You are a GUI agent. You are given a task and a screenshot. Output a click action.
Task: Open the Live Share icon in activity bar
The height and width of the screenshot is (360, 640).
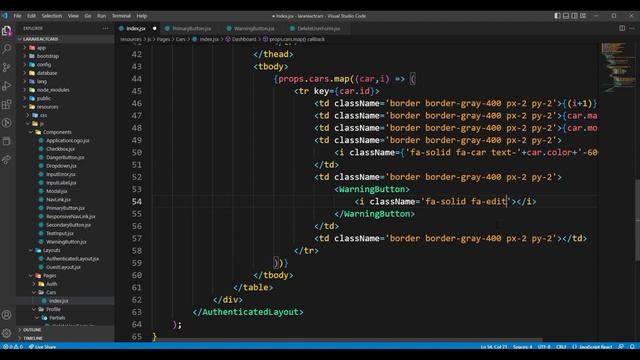click(7, 160)
